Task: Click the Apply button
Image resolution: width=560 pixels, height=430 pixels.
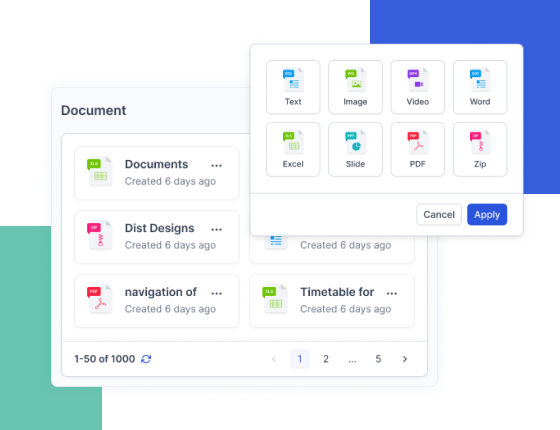Action: (x=487, y=215)
